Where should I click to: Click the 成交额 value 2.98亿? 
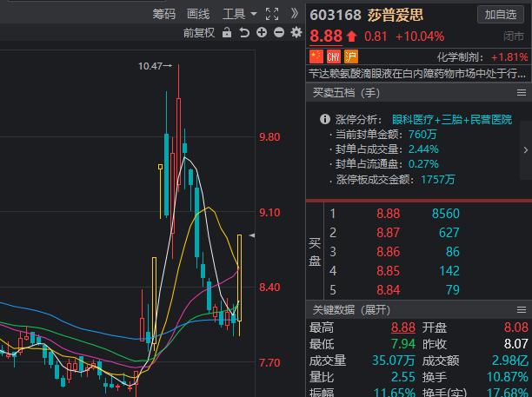[510, 361]
